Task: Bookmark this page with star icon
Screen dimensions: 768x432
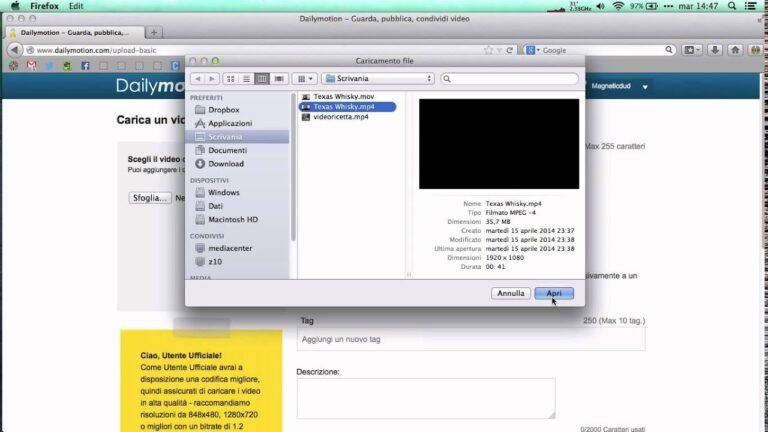Action: click(488, 50)
